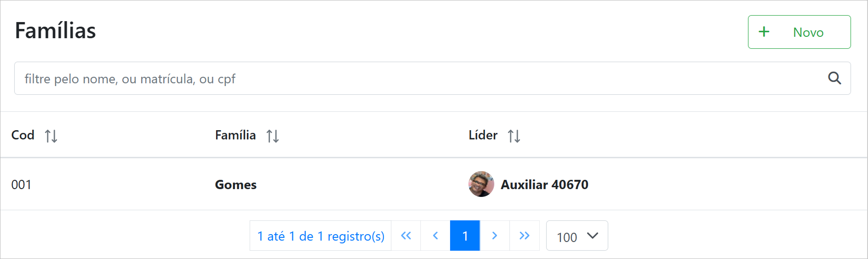Click the Líder column header text
Image resolution: width=868 pixels, height=259 pixels.
(483, 135)
